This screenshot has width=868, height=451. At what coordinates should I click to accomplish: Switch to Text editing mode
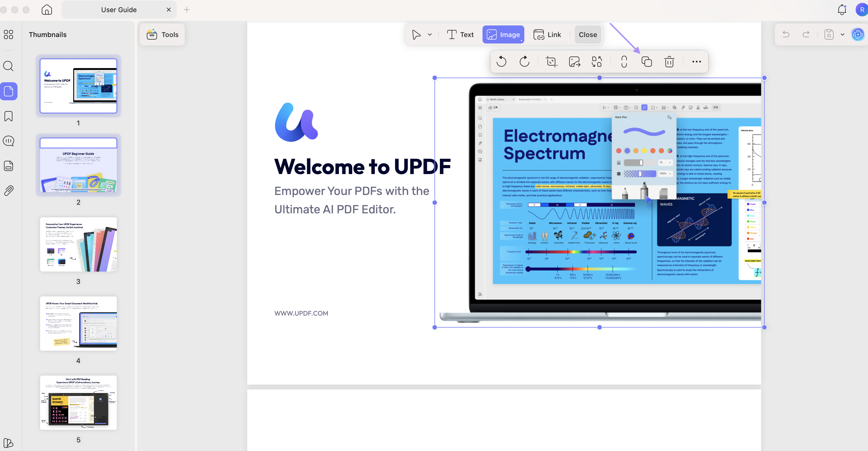pos(460,34)
